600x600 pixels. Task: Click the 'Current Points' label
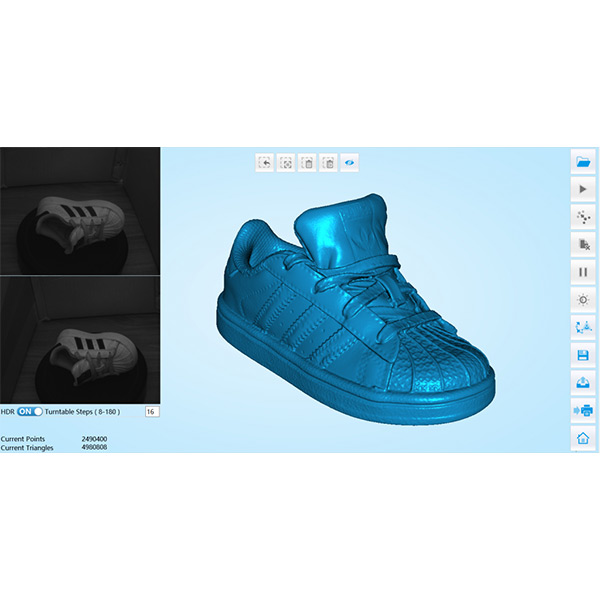click(23, 439)
